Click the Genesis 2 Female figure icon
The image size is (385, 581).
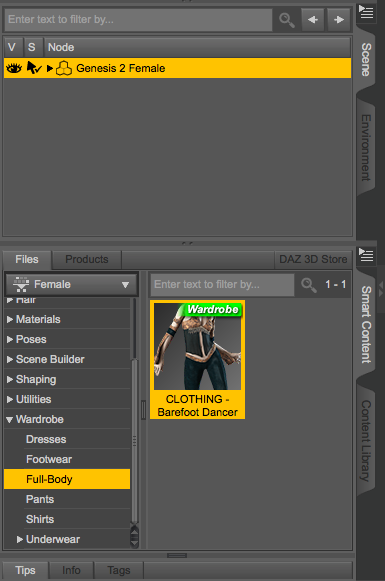[x=64, y=68]
